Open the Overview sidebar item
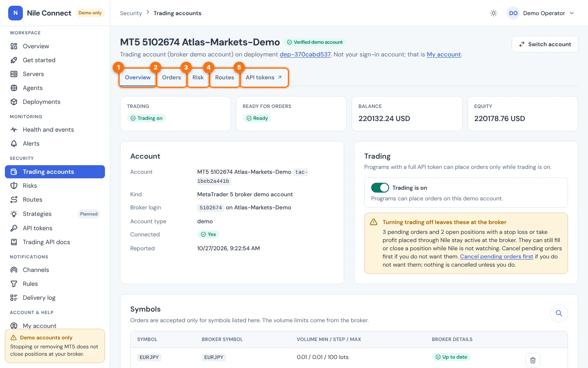 (55, 46)
